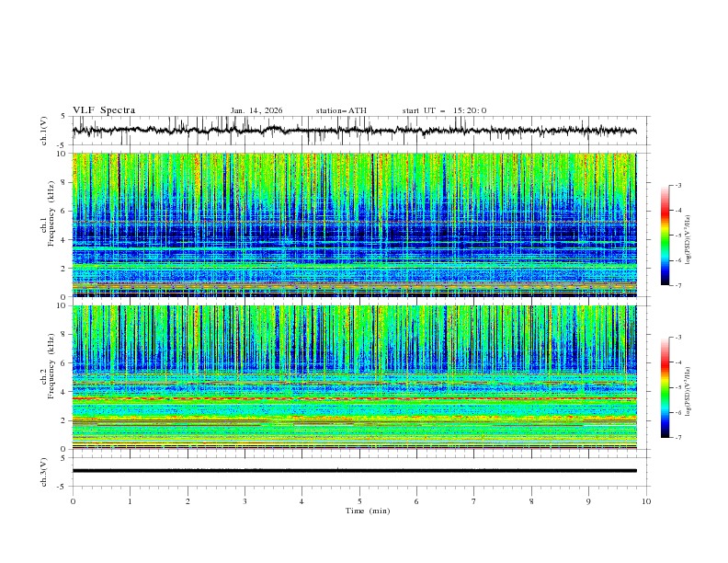Click time axis tick label "4"

pos(302,501)
